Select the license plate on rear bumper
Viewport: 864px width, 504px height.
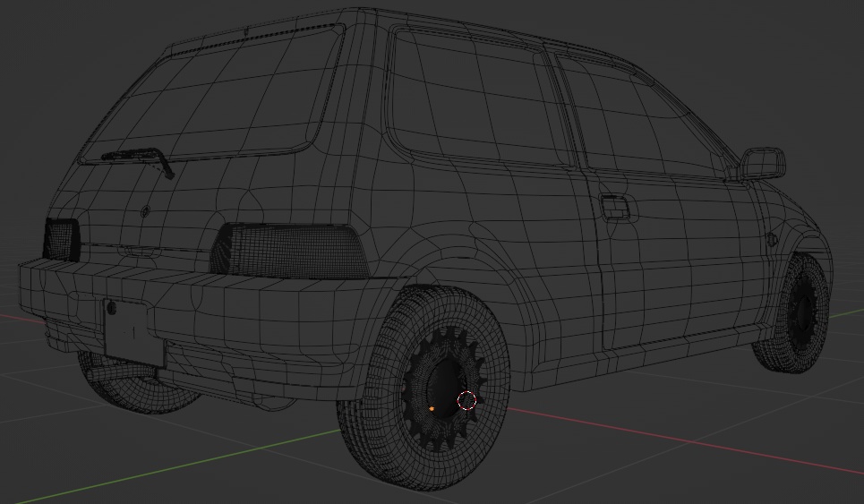[x=133, y=334]
